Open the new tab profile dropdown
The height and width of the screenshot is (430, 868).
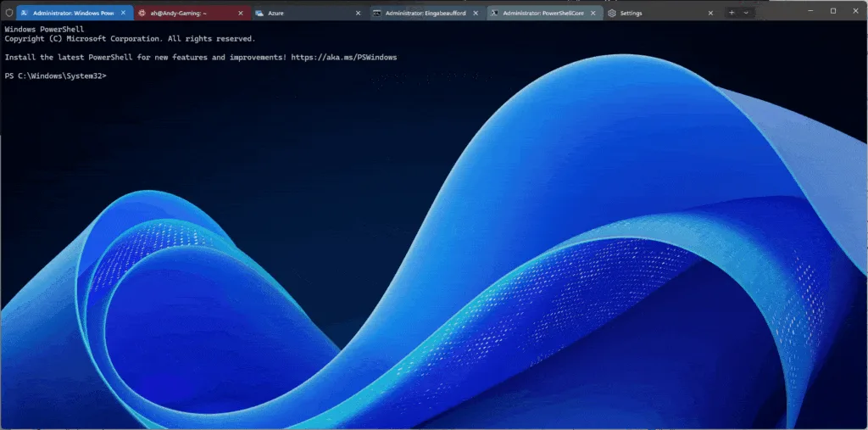746,12
